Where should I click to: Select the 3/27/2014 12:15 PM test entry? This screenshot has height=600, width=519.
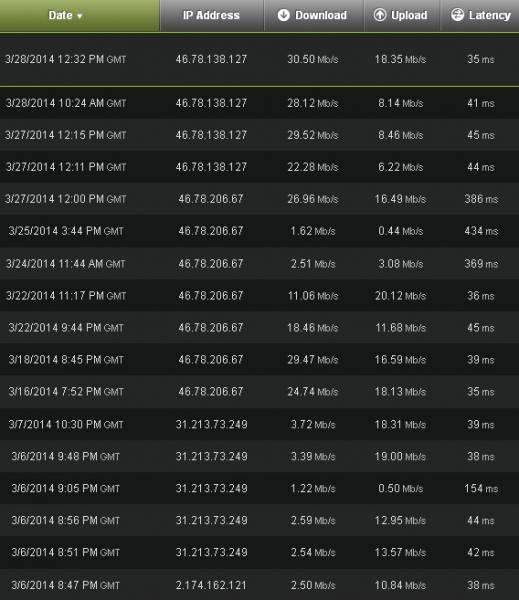260,135
